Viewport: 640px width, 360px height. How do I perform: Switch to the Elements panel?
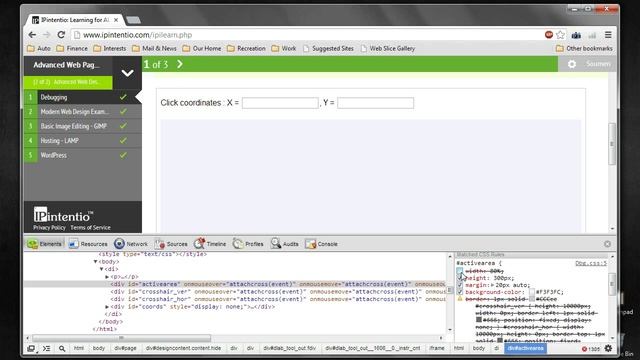(x=44, y=244)
